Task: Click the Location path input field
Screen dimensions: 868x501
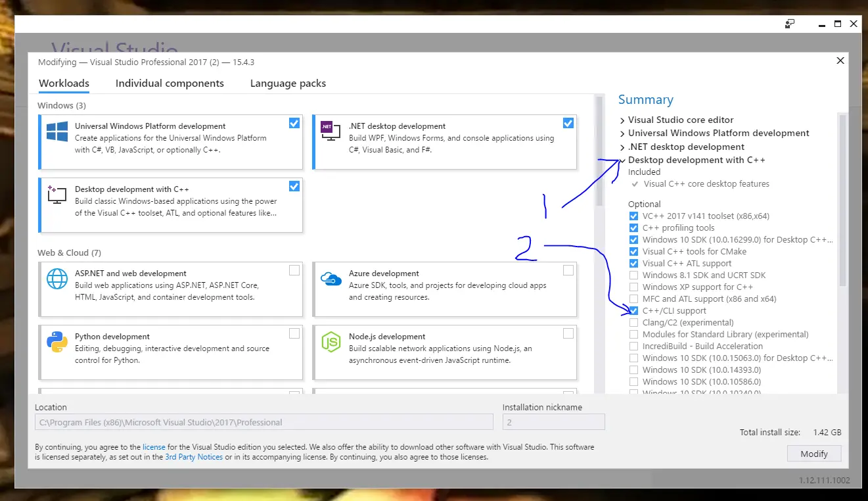Action: pos(264,422)
